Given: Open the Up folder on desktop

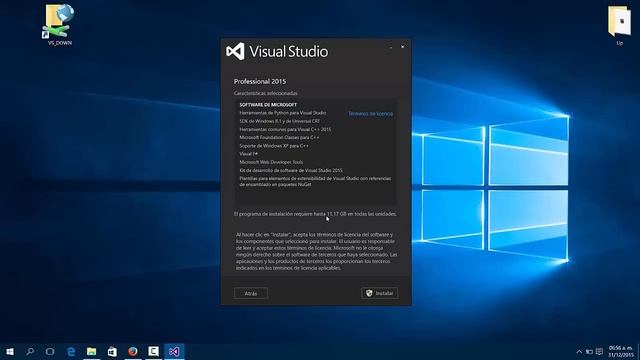Looking at the screenshot, I should 619,25.
